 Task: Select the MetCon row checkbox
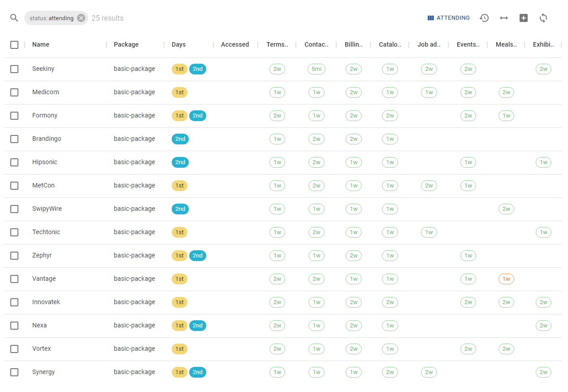tap(14, 186)
